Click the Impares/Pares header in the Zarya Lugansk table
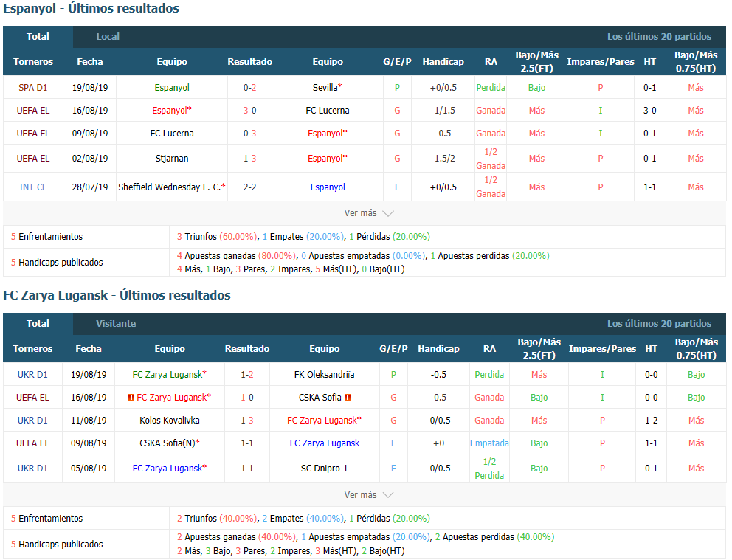 point(602,348)
